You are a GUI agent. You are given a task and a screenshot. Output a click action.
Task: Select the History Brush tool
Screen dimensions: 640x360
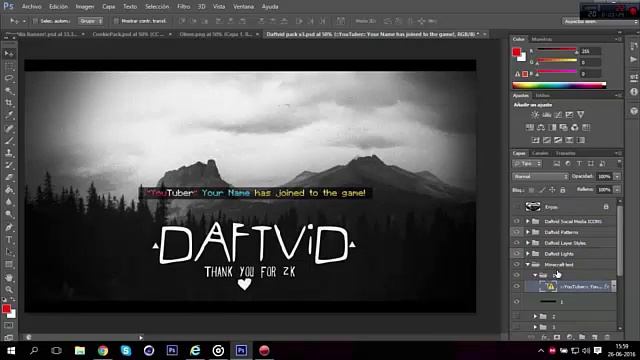click(9, 165)
